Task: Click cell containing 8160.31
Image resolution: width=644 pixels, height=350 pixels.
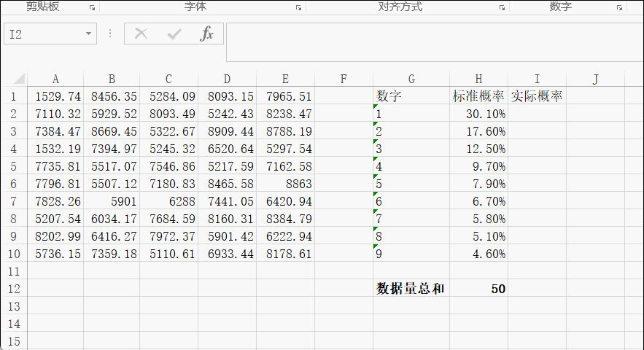Action: point(227,219)
